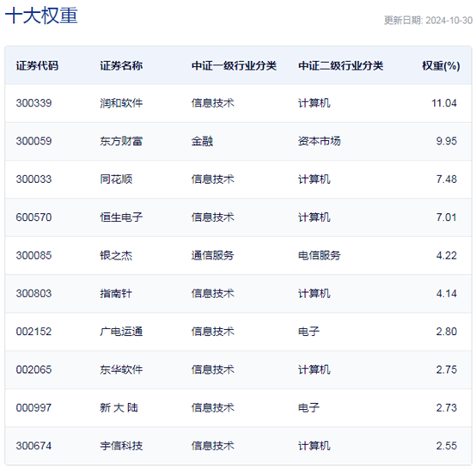Select stock code 300339
The height and width of the screenshot is (470, 476).
point(34,103)
